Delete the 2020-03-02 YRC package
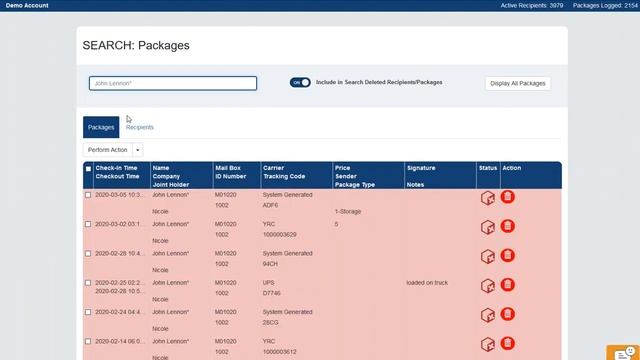This screenshot has width=640, height=360. coord(508,226)
